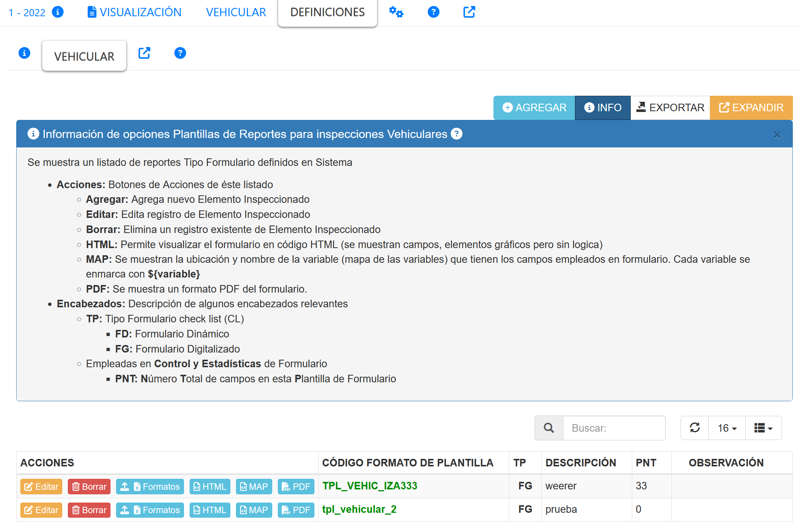Click the refresh table icon
This screenshot has height=532, width=800.
click(x=694, y=428)
